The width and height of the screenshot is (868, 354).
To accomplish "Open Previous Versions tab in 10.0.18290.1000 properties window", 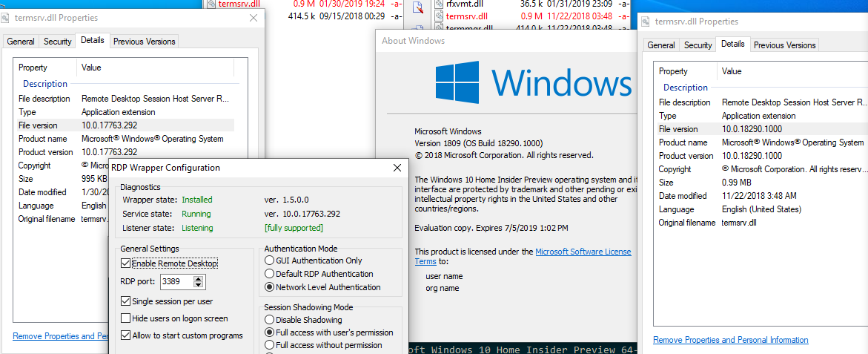I will [785, 45].
